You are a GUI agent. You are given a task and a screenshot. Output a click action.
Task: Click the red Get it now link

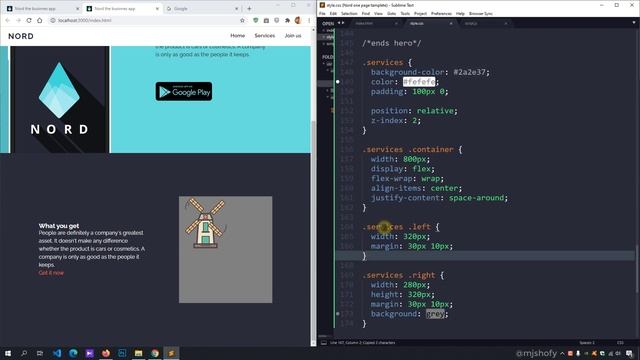[51, 273]
